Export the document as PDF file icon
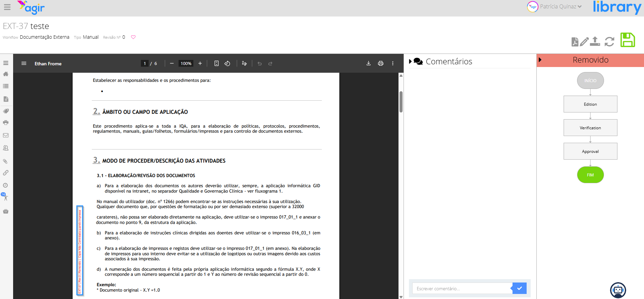 pyautogui.click(x=575, y=42)
